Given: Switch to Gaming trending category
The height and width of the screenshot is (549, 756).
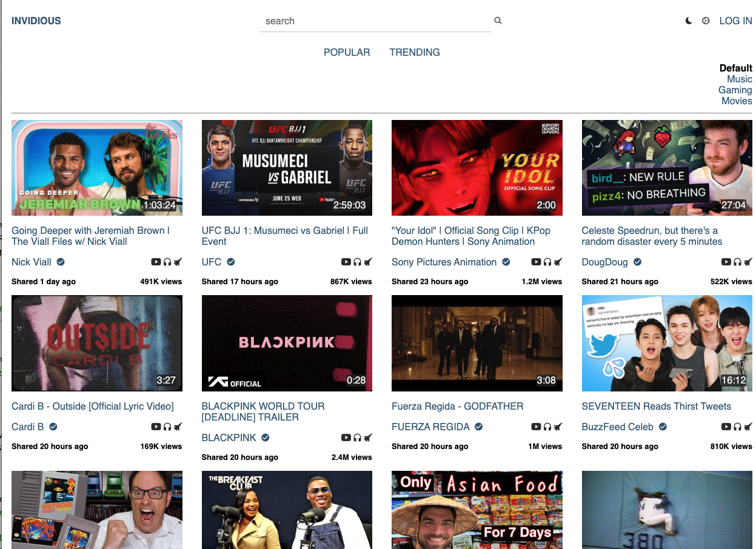Looking at the screenshot, I should click(735, 90).
